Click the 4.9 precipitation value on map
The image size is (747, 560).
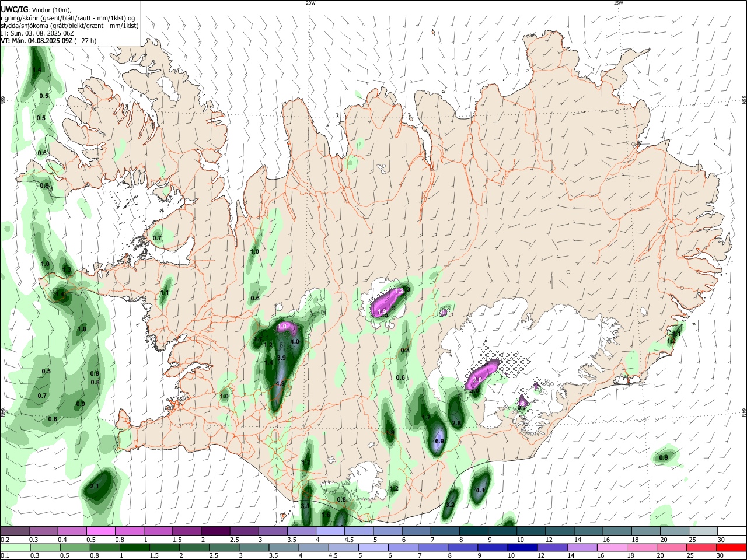280,383
